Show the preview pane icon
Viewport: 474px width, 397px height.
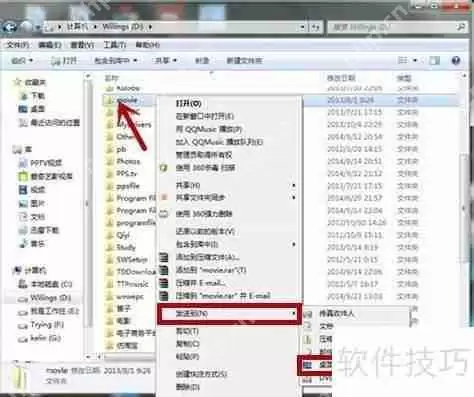point(434,61)
